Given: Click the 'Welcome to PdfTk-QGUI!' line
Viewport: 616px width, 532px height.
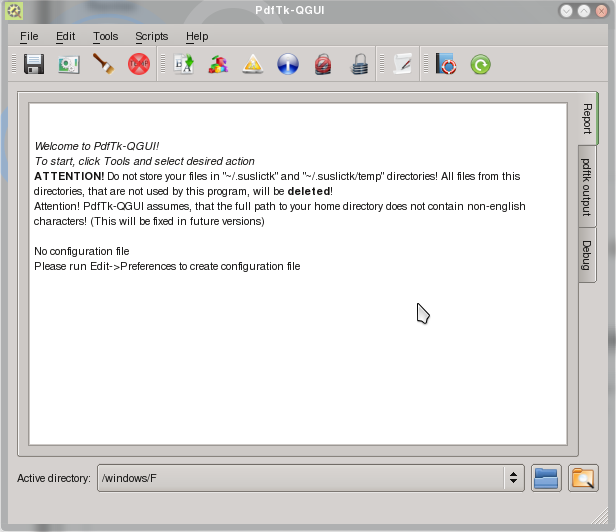Looking at the screenshot, I should [97, 146].
